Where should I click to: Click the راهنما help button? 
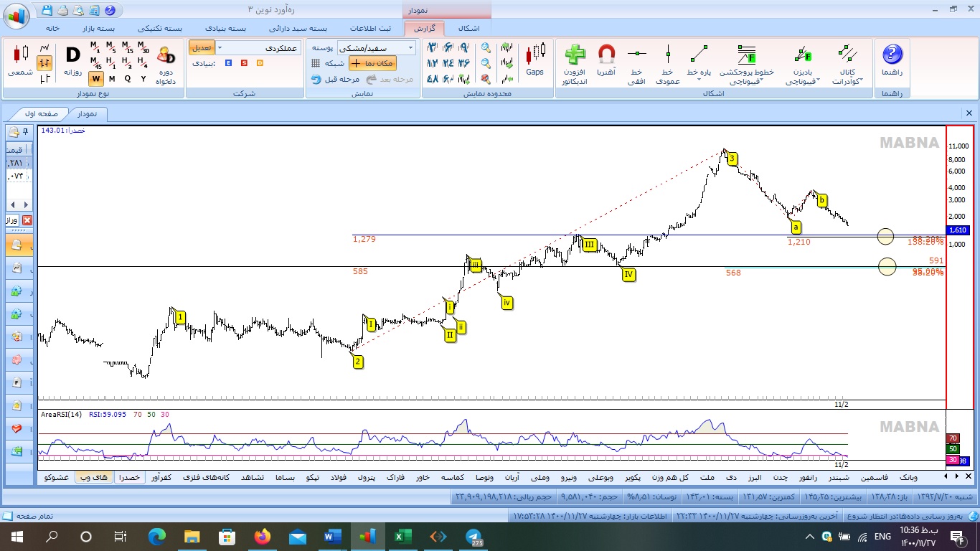click(892, 61)
